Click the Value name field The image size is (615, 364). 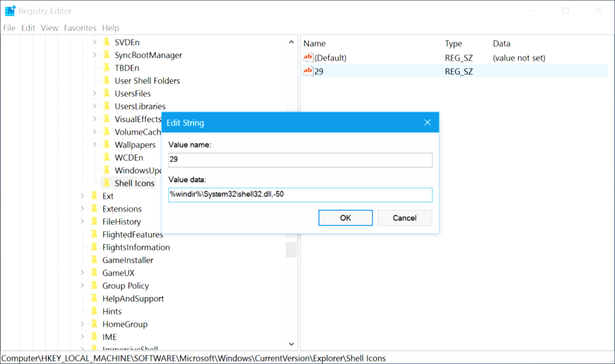[x=300, y=160]
